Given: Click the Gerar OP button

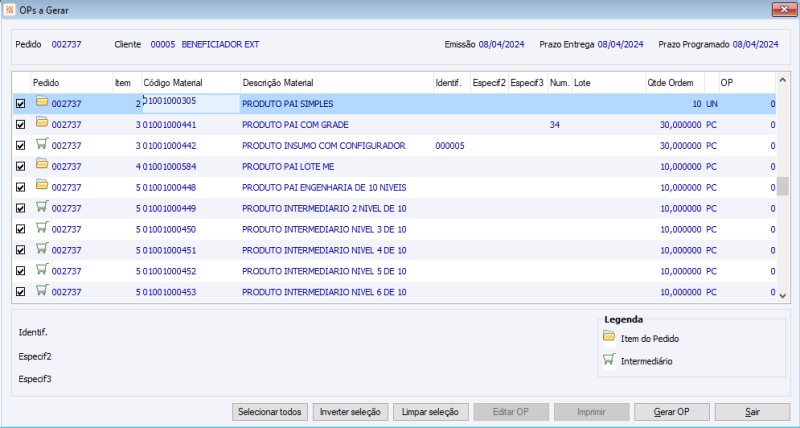Looking at the screenshot, I should click(x=671, y=412).
